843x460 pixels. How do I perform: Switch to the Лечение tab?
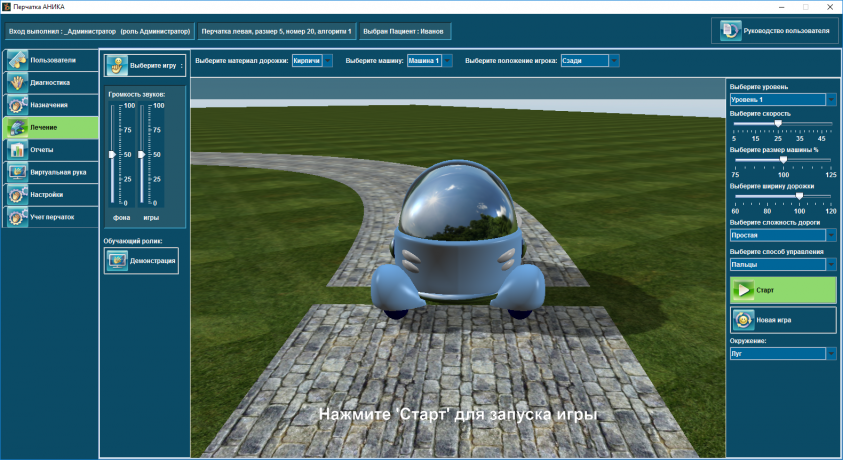coord(50,127)
